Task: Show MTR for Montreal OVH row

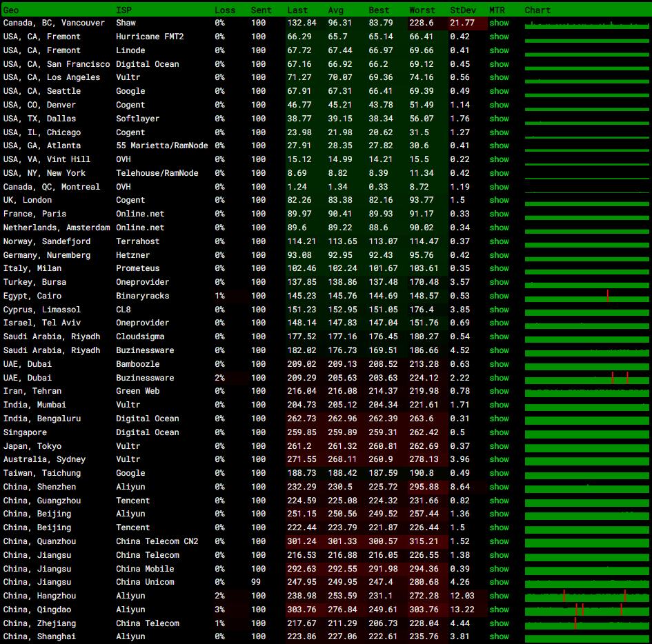Action: 499,187
